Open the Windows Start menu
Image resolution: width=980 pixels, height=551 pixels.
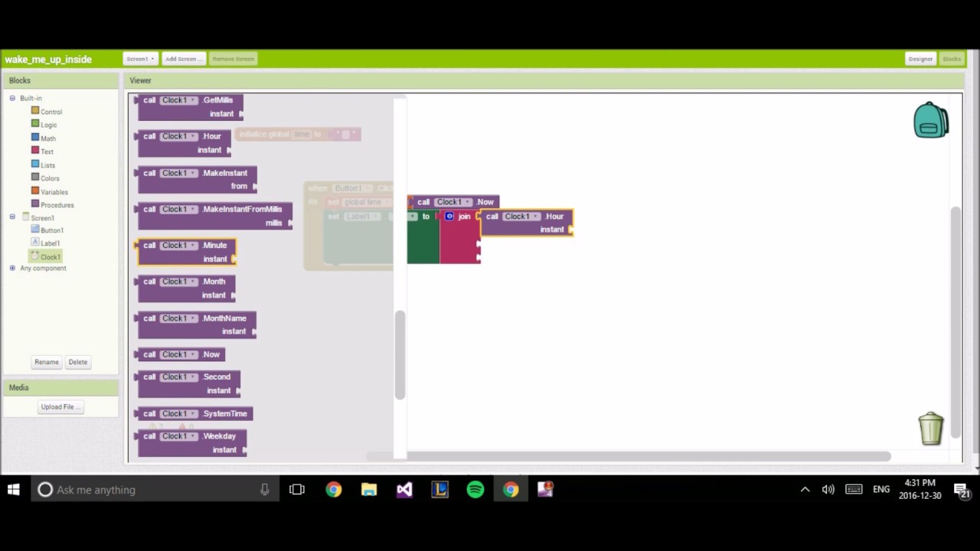click(x=13, y=490)
